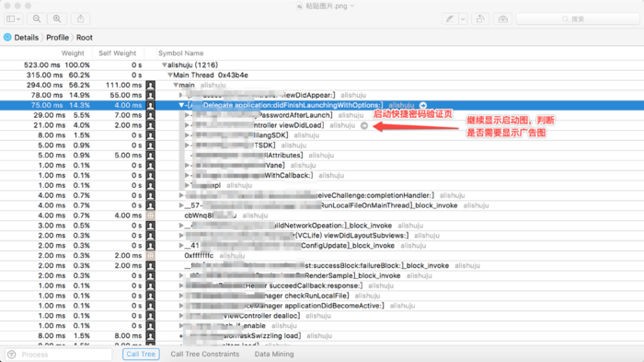
Task: Click gray arrow beside viewDidLoad row
Action: click(364, 125)
